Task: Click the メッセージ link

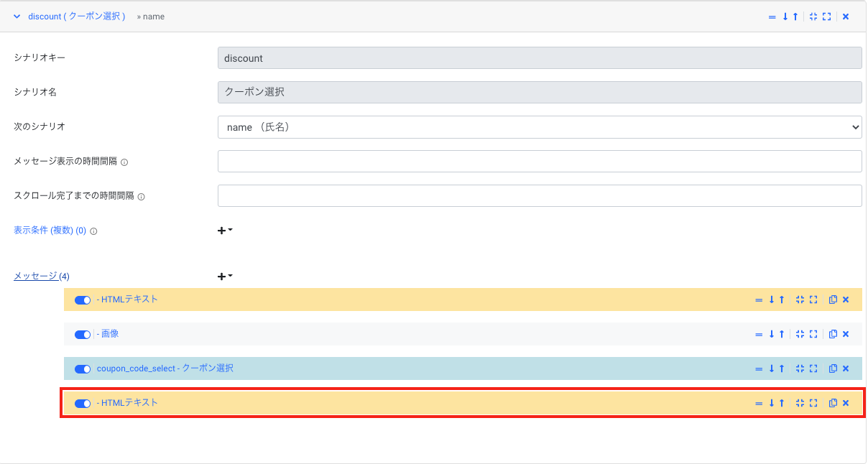Action: [36, 276]
